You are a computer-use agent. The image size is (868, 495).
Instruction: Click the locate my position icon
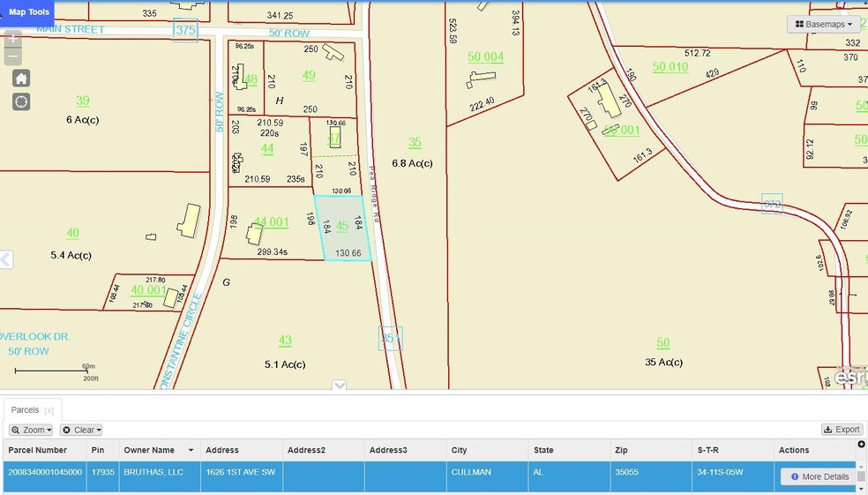[21, 101]
